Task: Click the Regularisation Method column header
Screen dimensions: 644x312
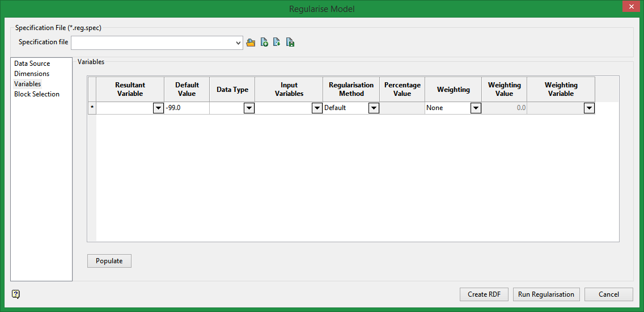Action: coord(351,89)
